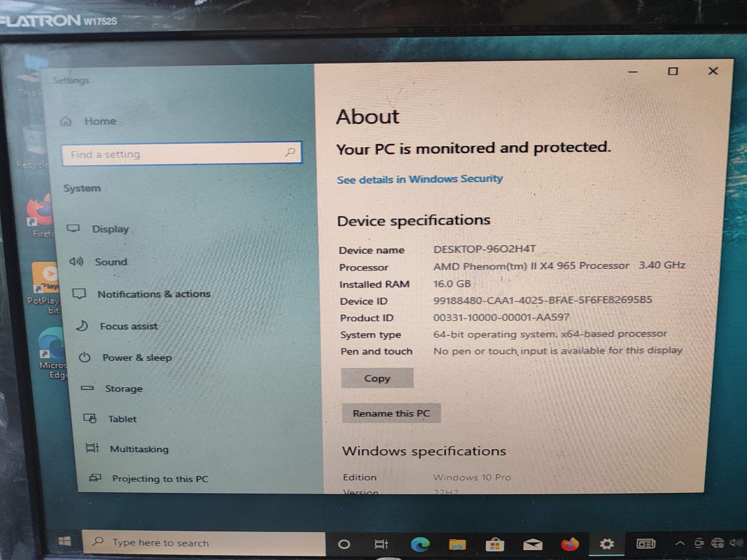Open Notifications & actions settings
The height and width of the screenshot is (560, 747).
tap(154, 294)
